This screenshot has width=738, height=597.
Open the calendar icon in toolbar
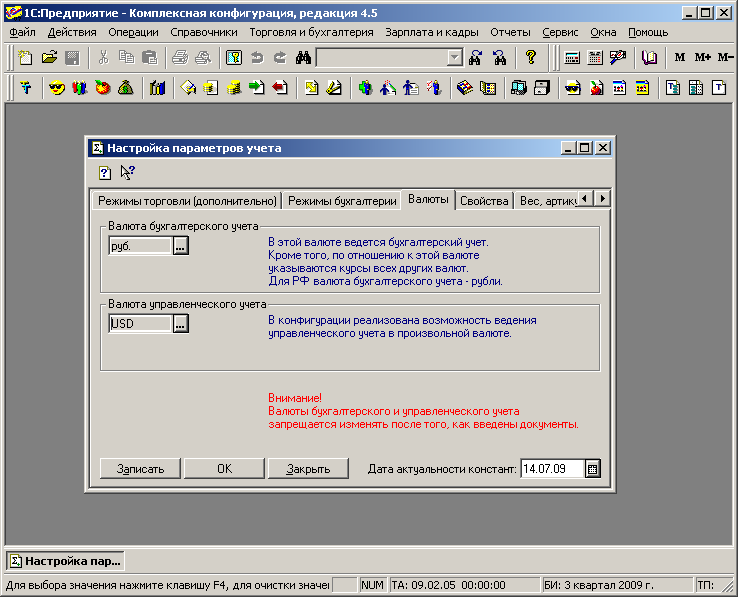pyautogui.click(x=595, y=57)
